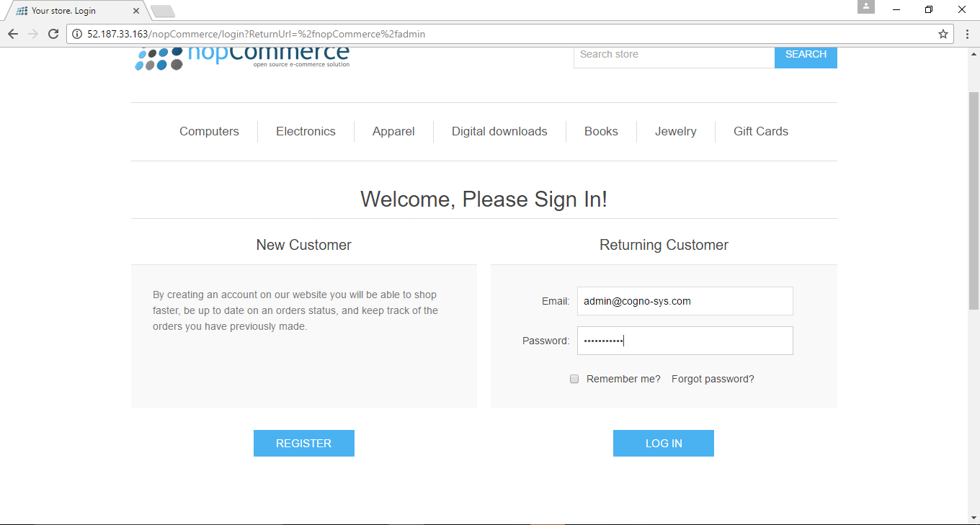Click the browser profile icon
Screen dimensions: 980x525
(x=865, y=7)
